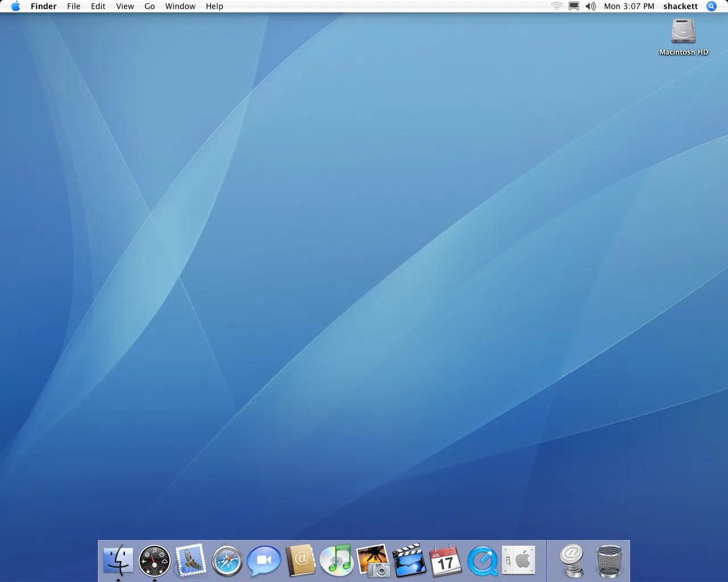Launch the Safari browser
This screenshot has width=728, height=582.
coord(227,560)
